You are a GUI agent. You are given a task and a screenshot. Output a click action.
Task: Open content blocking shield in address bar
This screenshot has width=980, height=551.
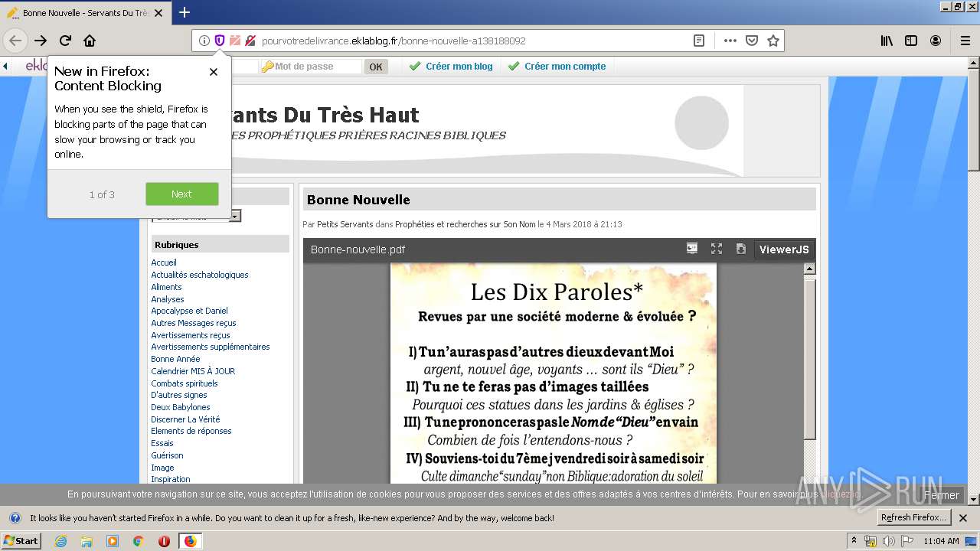click(x=220, y=41)
